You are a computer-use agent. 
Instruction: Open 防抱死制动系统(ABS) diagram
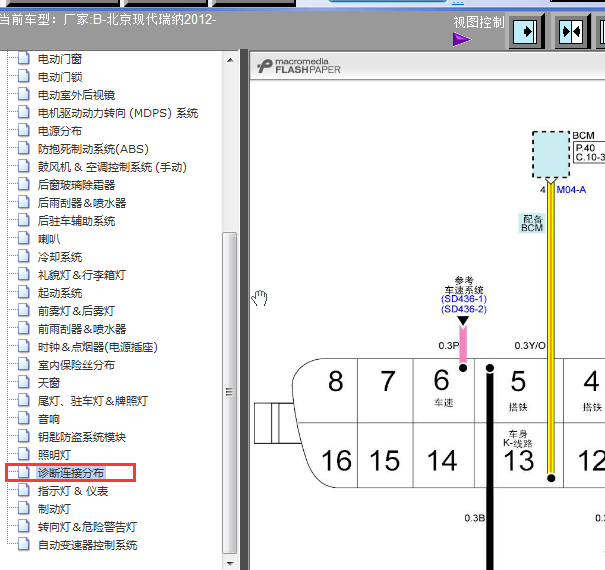click(x=93, y=149)
